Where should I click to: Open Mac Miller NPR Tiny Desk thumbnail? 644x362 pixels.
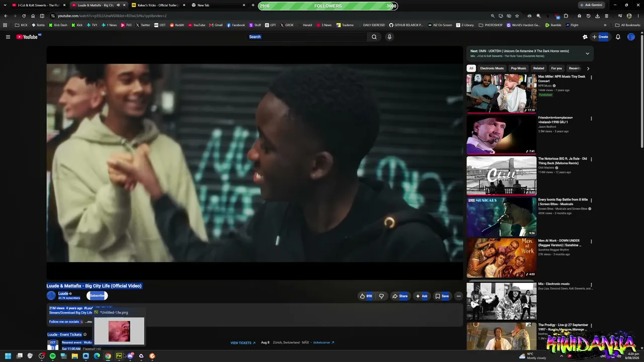pyautogui.click(x=501, y=94)
